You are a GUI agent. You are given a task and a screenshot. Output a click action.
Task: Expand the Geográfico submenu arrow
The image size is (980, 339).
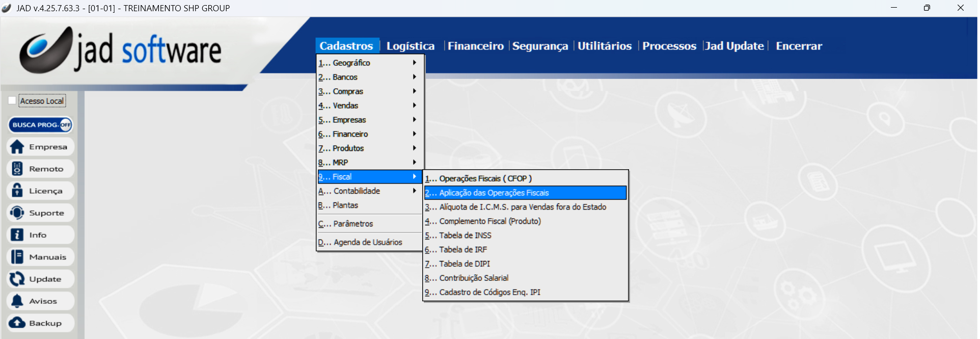[x=415, y=63]
